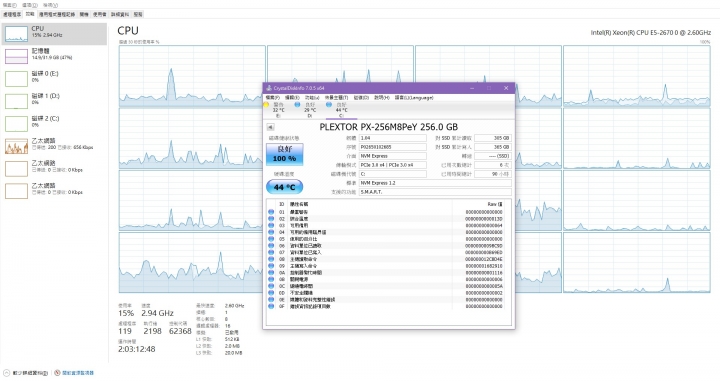This screenshot has height=381, width=720.
Task: Click the previous disk arrow beside PLEXTOR title
Action: [270, 127]
